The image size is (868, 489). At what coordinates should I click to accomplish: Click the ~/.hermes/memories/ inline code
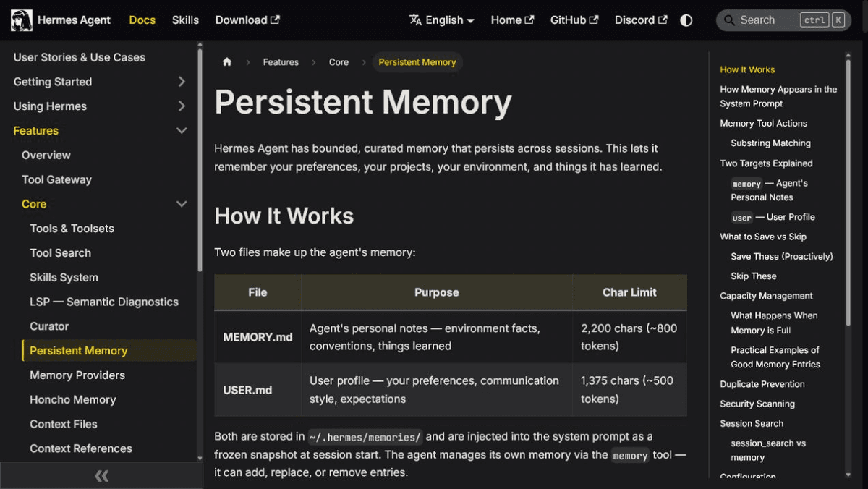(x=366, y=437)
